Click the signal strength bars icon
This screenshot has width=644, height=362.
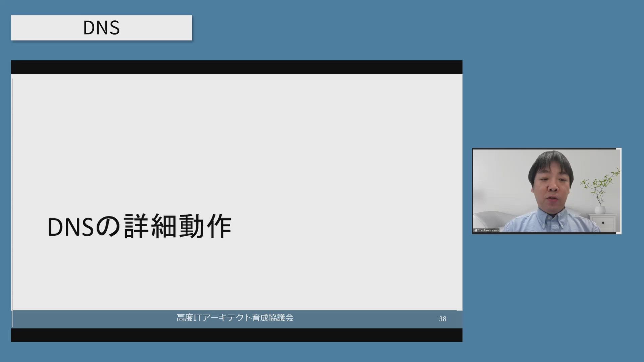(x=475, y=230)
